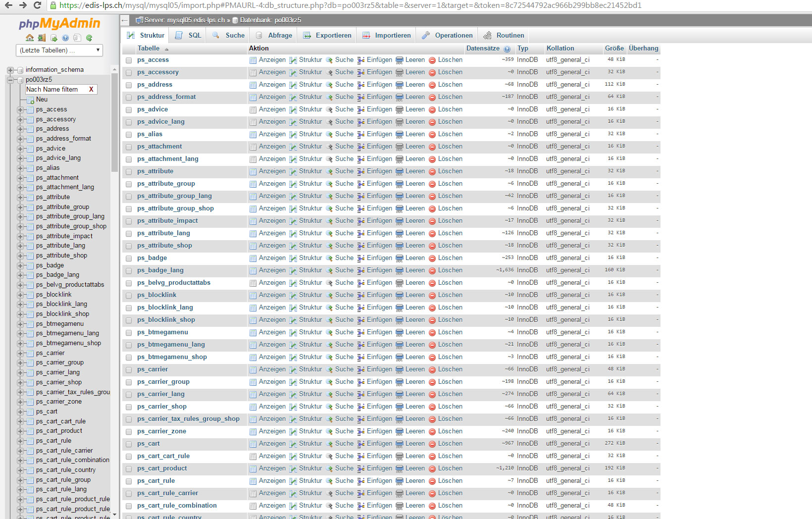Check the ps_badge_lang table checkbox
This screenshot has height=519, width=812.
pos(129,270)
